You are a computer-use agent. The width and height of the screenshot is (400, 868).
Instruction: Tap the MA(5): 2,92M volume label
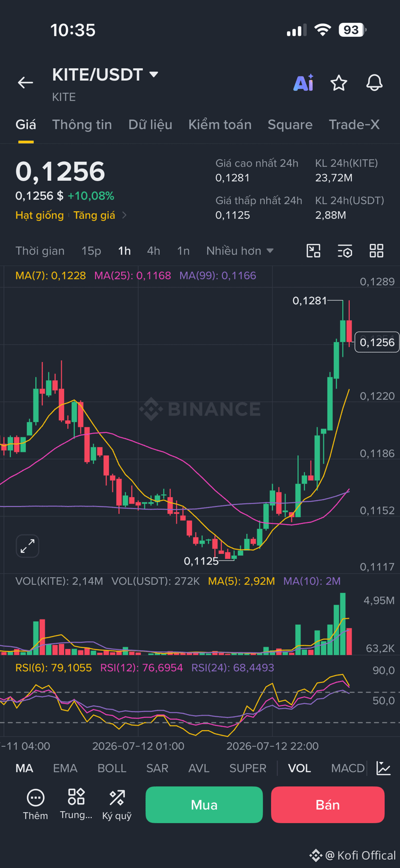pos(242,581)
